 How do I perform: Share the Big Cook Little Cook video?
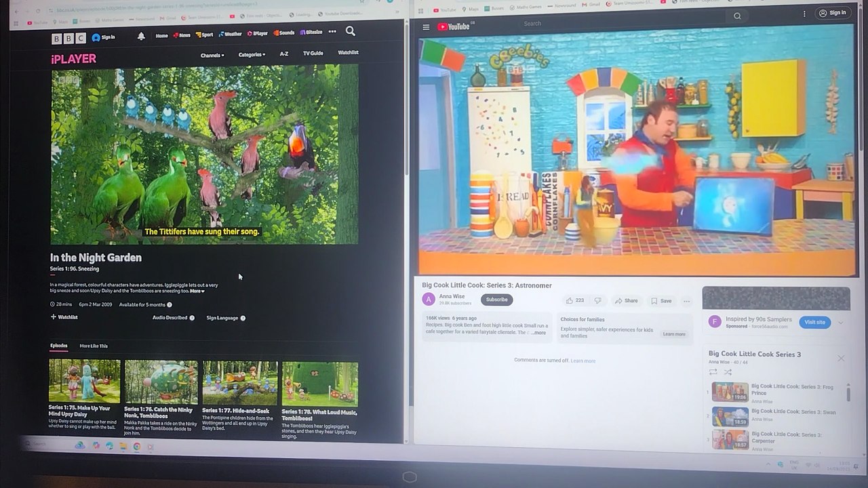(626, 301)
